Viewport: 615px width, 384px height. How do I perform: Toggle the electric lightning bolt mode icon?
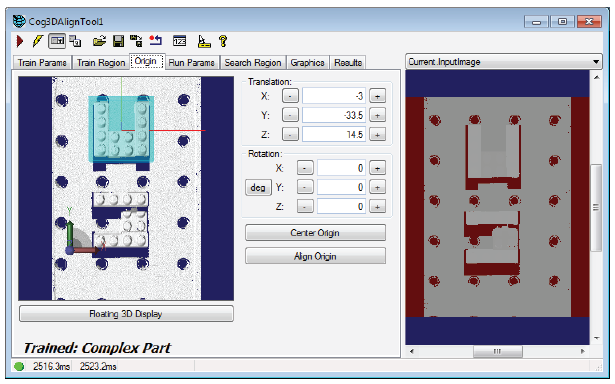[x=38, y=41]
